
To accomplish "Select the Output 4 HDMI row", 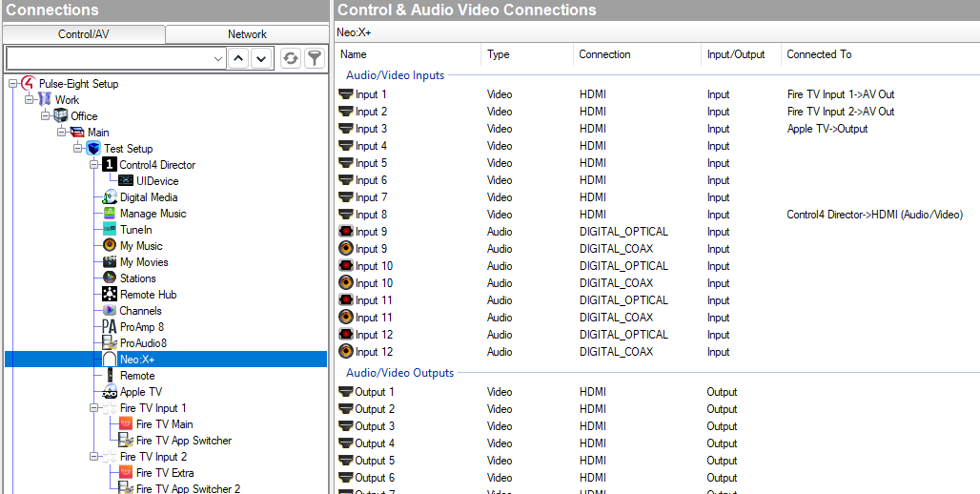I will pos(658,443).
